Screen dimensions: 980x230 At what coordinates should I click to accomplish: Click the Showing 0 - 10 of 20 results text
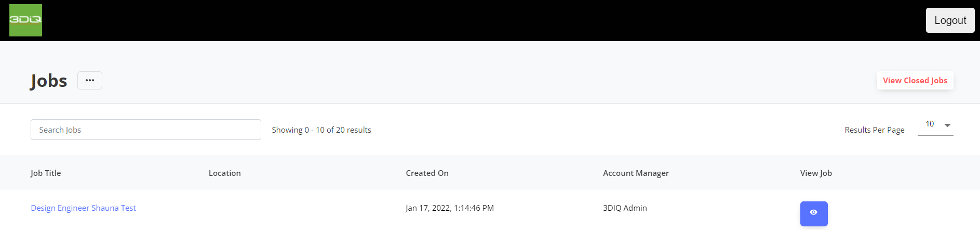click(x=321, y=130)
